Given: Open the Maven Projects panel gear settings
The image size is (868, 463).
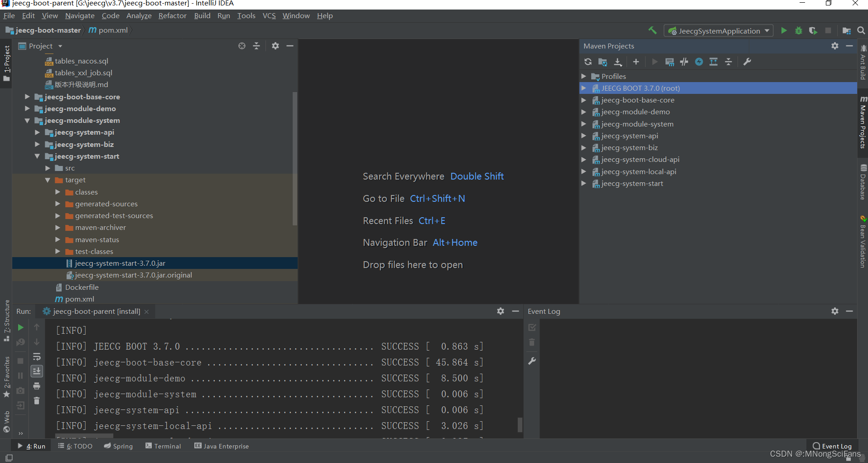Looking at the screenshot, I should tap(835, 46).
